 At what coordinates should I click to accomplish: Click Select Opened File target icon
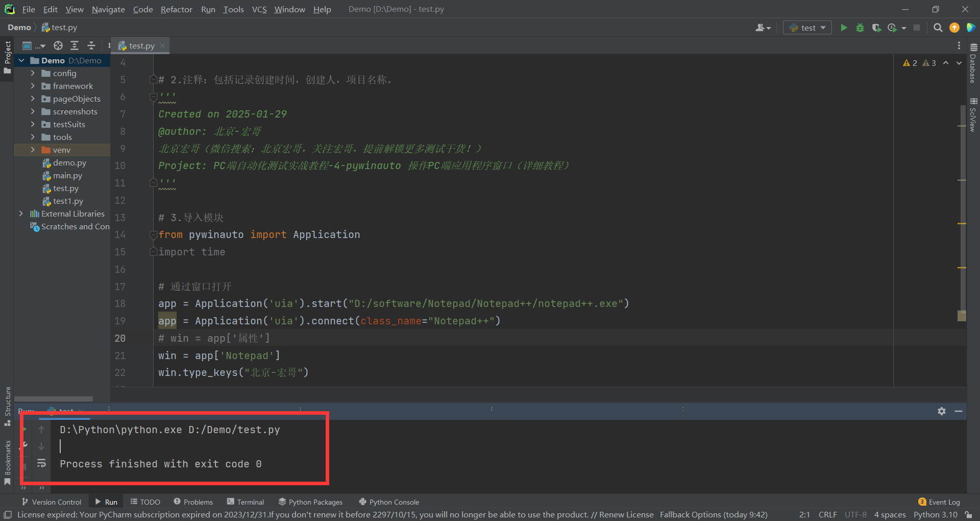tap(58, 45)
